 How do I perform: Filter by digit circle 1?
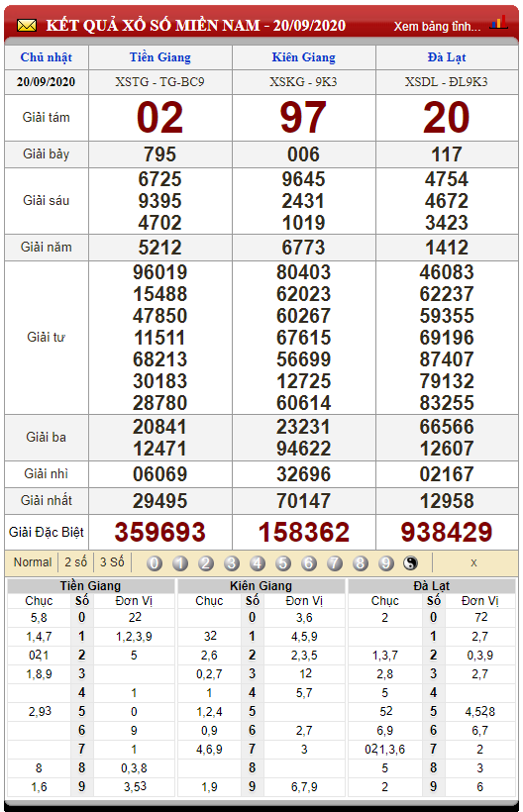click(x=180, y=562)
